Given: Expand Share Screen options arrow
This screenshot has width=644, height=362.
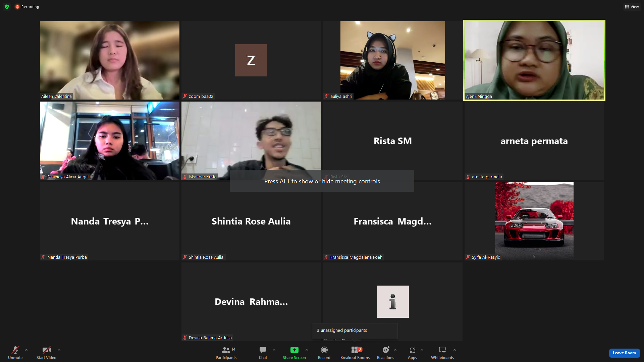Looking at the screenshot, I should 307,350.
